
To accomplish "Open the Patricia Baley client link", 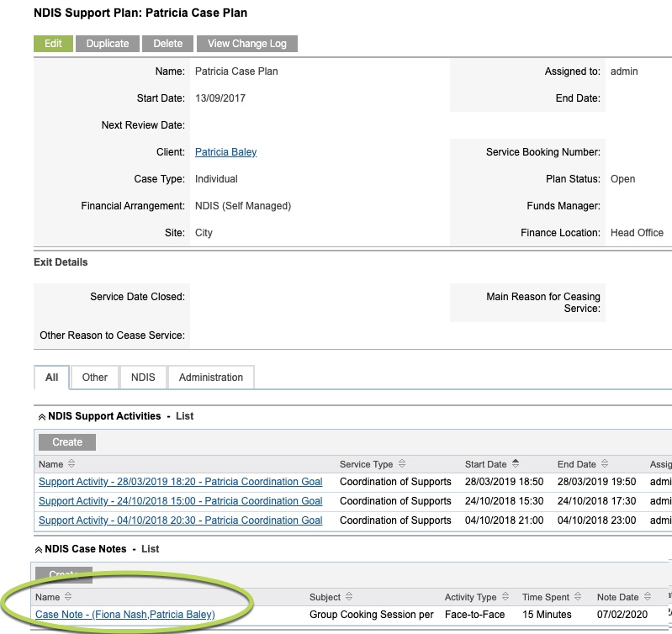I will pos(226,152).
